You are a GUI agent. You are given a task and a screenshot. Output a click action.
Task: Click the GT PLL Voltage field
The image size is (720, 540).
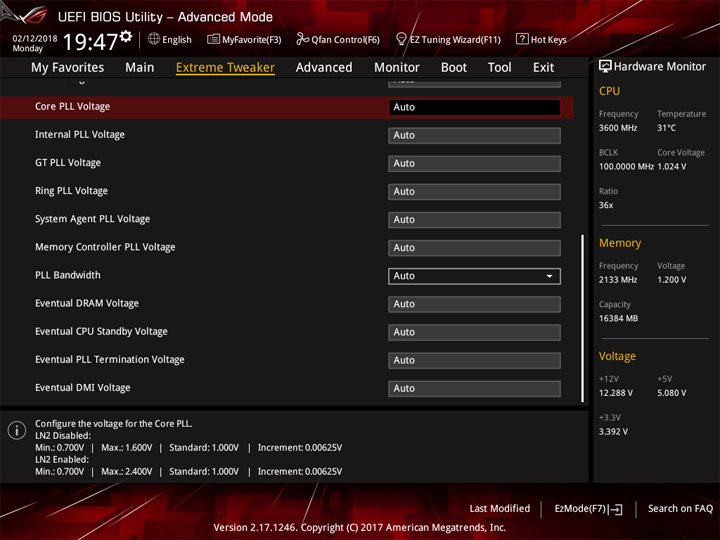(474, 163)
